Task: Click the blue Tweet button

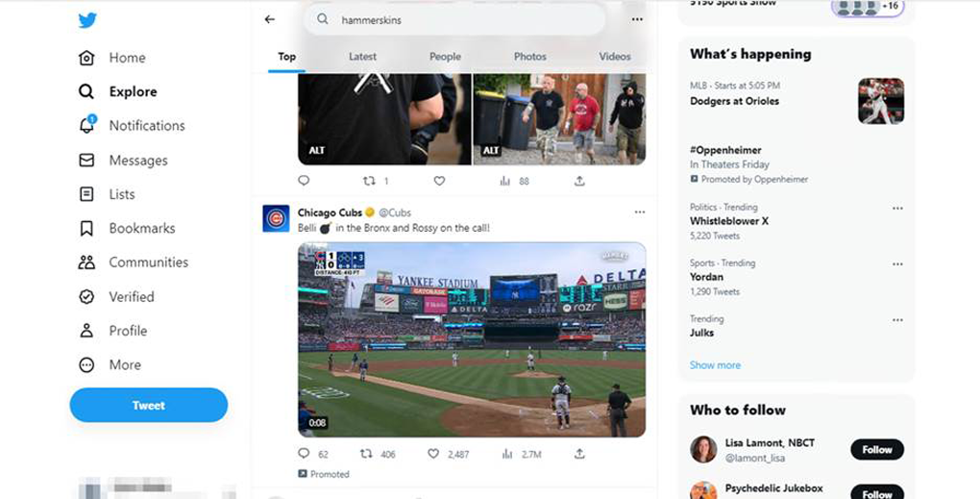Action: [149, 406]
